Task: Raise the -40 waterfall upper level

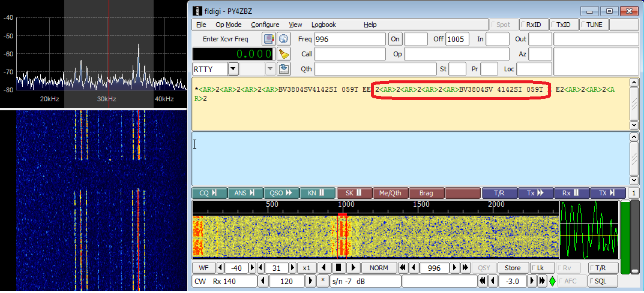Action: pyautogui.click(x=252, y=268)
